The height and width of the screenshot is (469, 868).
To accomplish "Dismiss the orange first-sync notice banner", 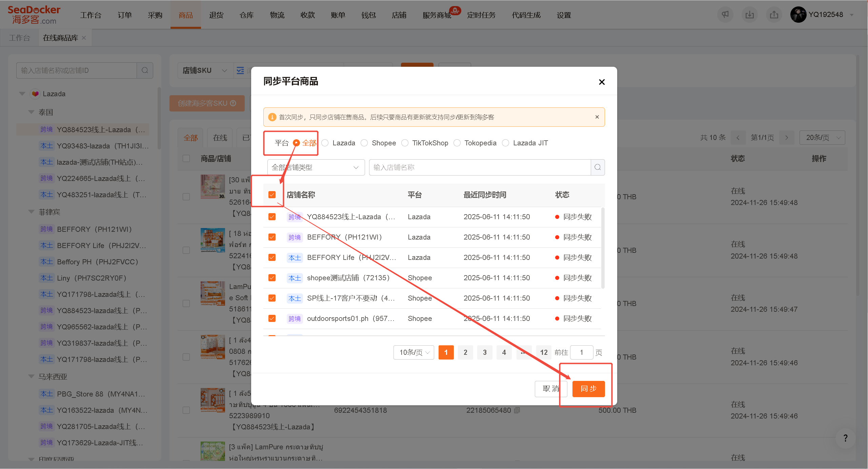I will [597, 117].
